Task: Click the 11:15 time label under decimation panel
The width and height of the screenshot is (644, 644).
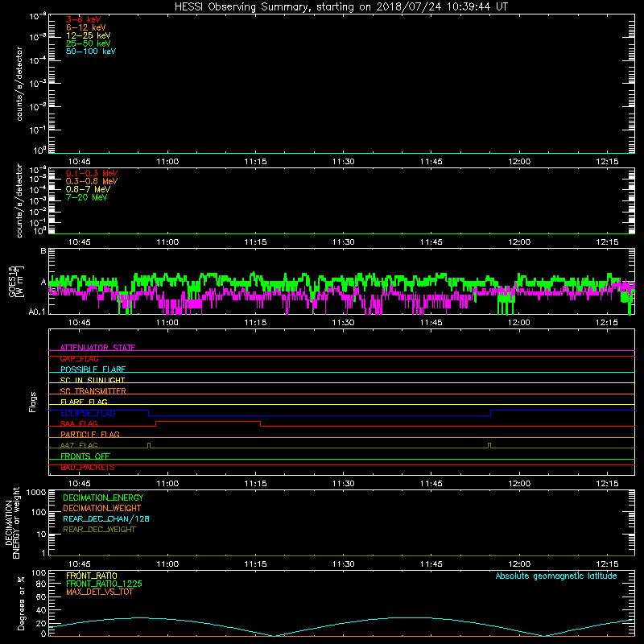Action: (255, 564)
